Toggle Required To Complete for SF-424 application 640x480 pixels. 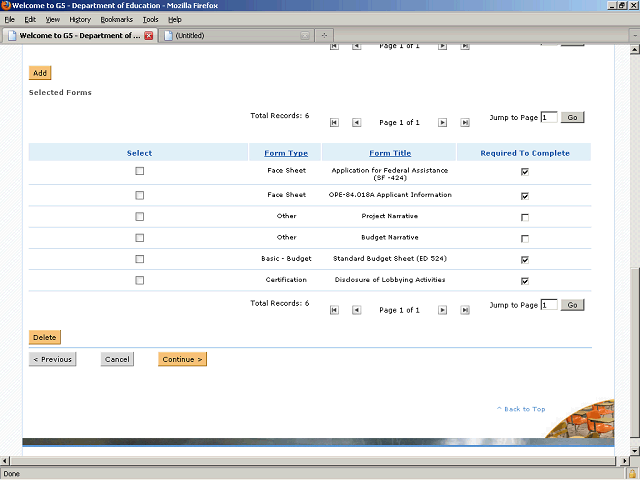(x=525, y=172)
